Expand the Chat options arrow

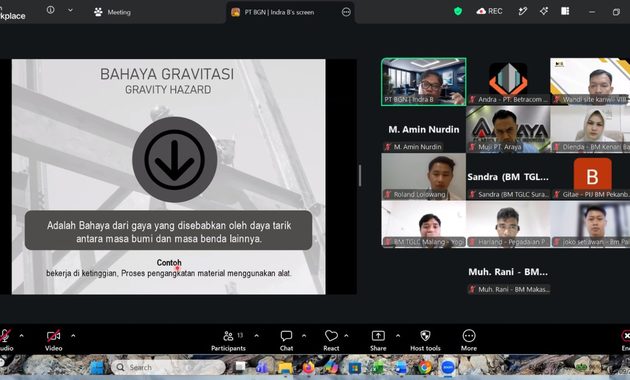coord(304,335)
